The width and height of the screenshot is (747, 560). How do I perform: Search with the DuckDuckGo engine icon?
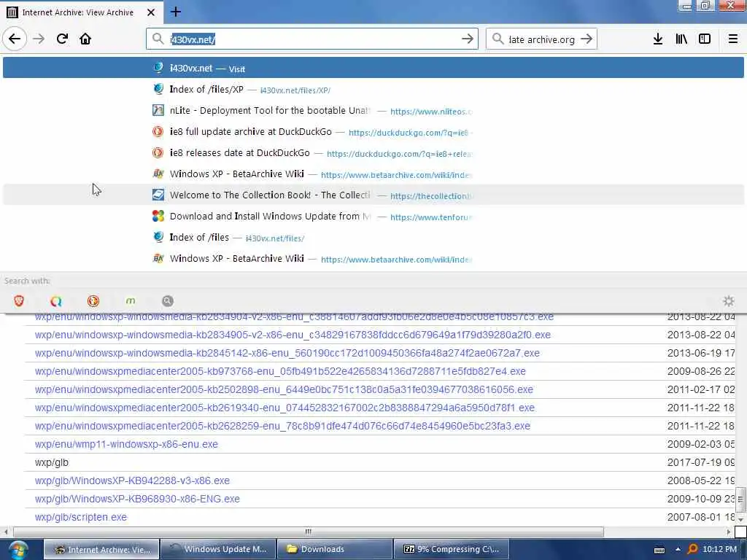pos(93,301)
